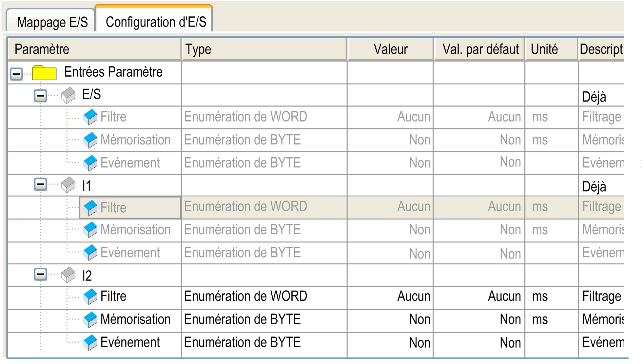Click the blue Filtre icon under I2
The width and height of the screenshot is (642, 364).
pos(90,297)
